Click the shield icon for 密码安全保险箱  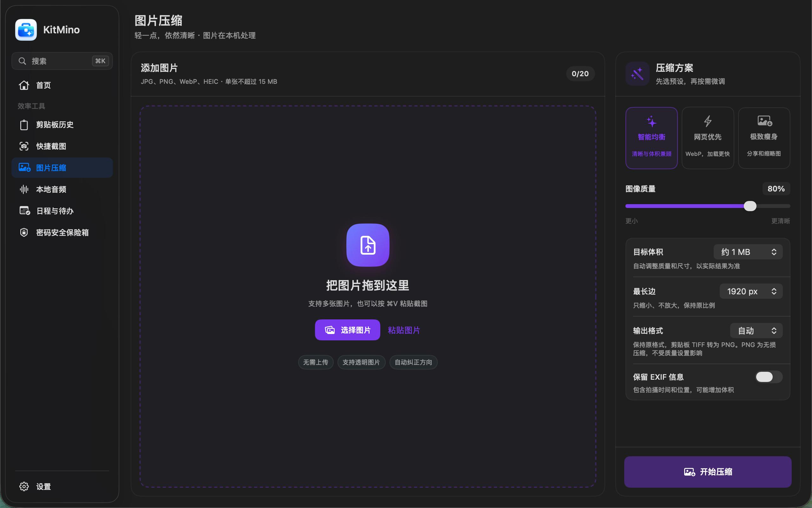click(24, 232)
